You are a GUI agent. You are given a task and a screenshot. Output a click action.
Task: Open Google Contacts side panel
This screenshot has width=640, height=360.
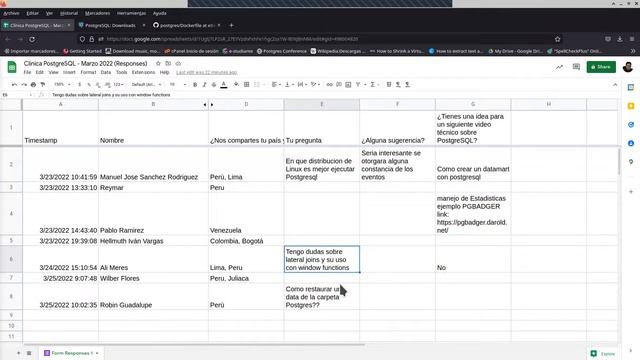coord(631,143)
